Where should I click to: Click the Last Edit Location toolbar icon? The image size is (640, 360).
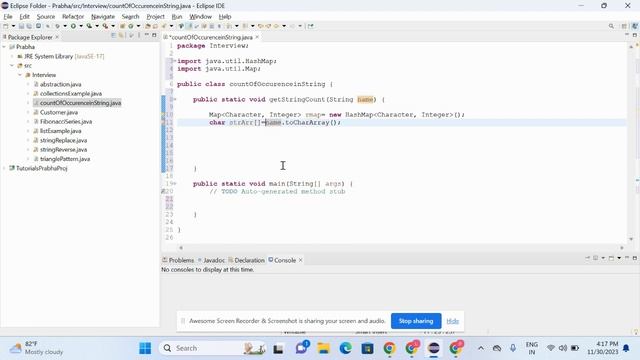click(x=260, y=26)
